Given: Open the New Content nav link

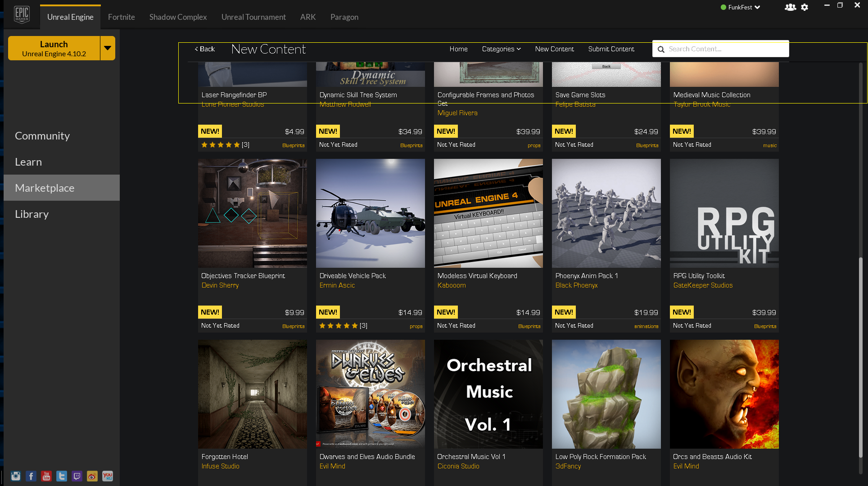Looking at the screenshot, I should [x=554, y=49].
